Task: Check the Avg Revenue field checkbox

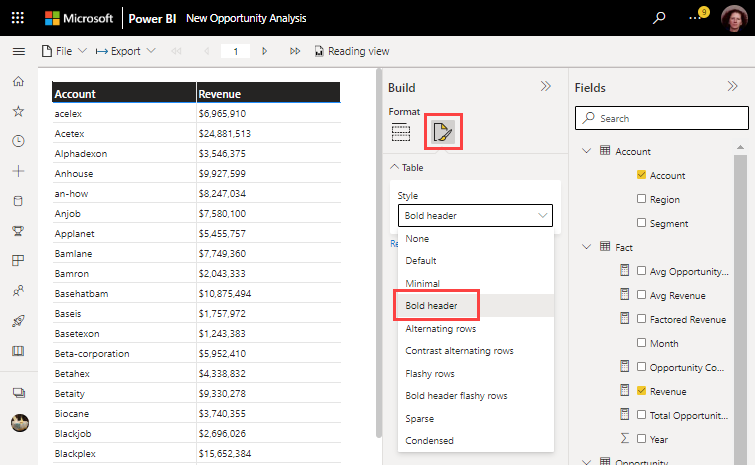Action: pos(641,295)
